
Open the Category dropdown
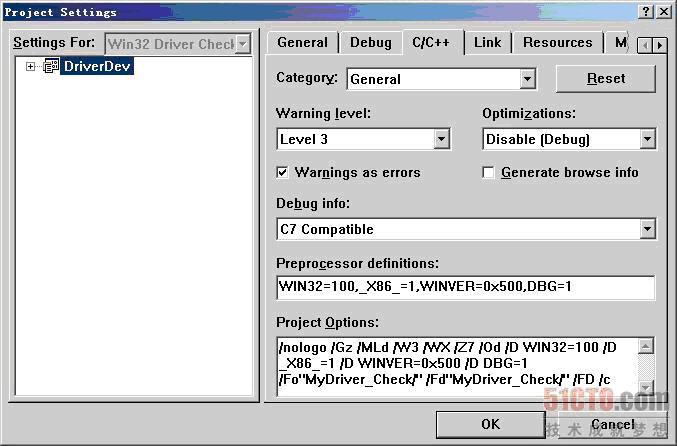(x=528, y=79)
